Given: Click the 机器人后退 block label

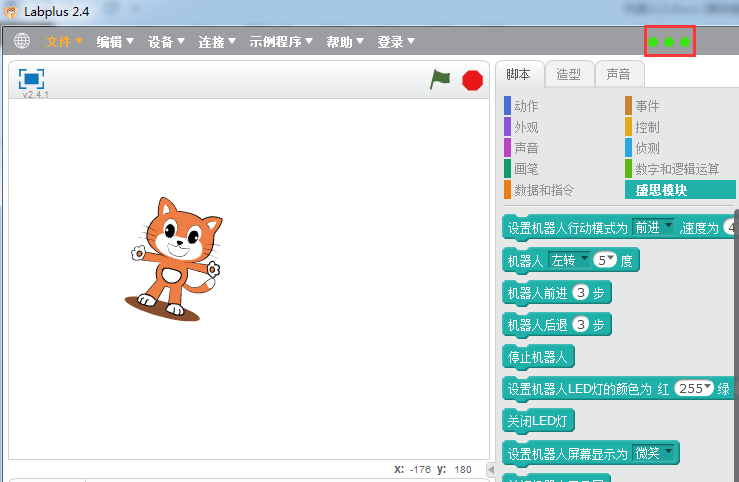Looking at the screenshot, I should coord(537,325).
